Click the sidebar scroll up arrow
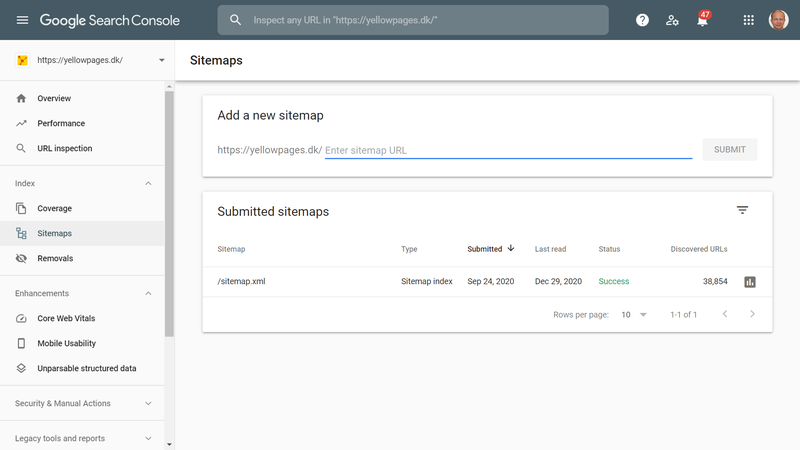 point(169,87)
